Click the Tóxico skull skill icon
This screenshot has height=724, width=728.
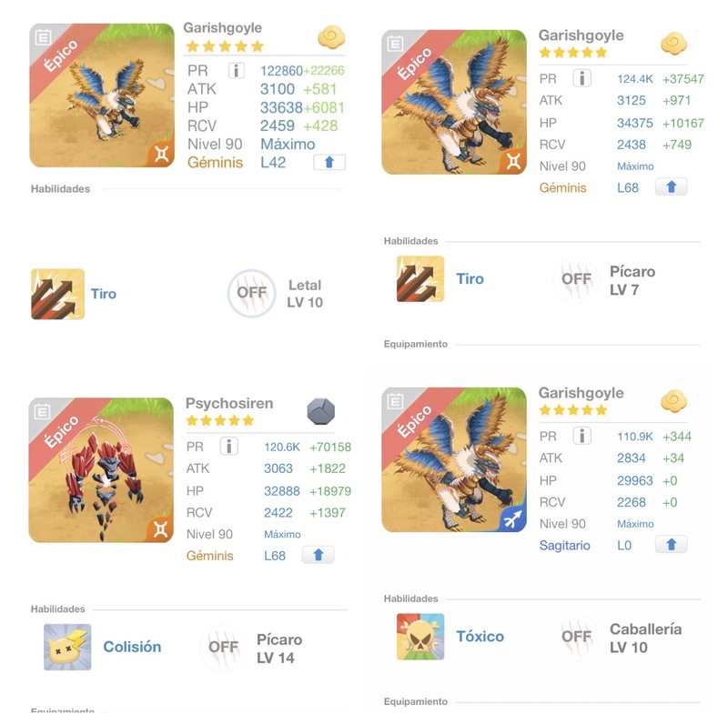(x=420, y=637)
